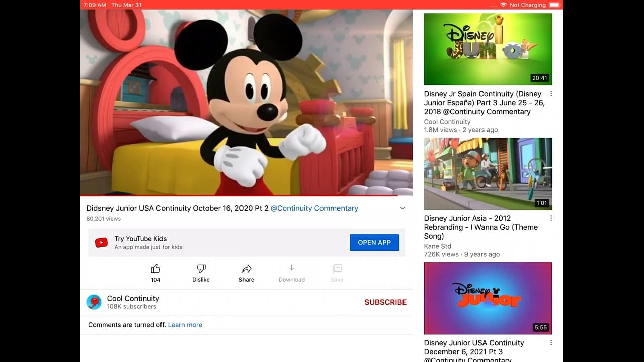Tap the Thu Mar 31 date
This screenshot has height=362, width=644.
click(x=126, y=5)
